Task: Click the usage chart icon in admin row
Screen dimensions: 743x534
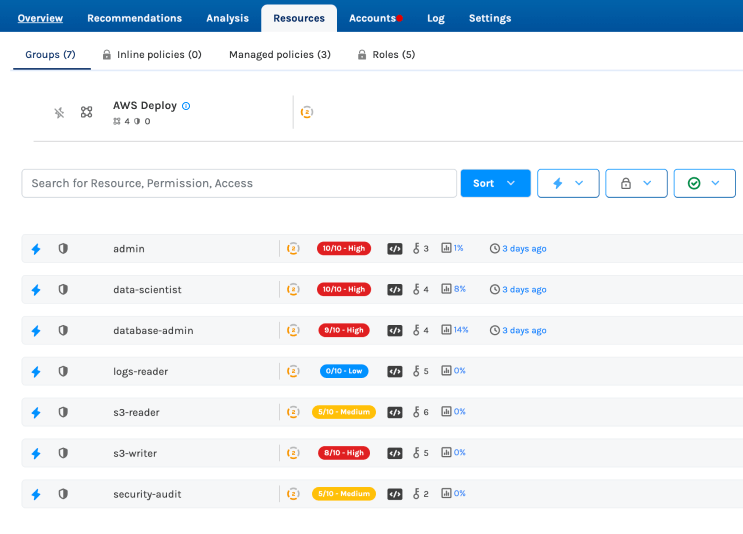Action: tap(446, 248)
